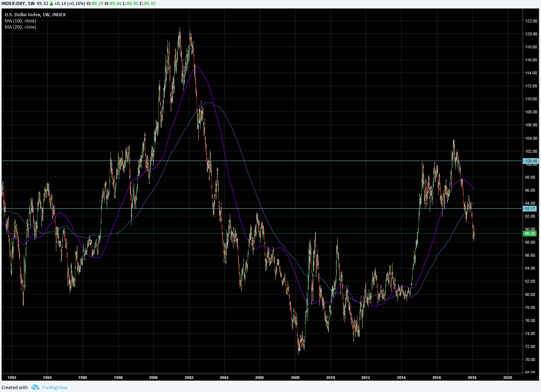Screen dimensions: 541x392
Task: Click the 106.00 price axis label
Action: tap(531, 125)
